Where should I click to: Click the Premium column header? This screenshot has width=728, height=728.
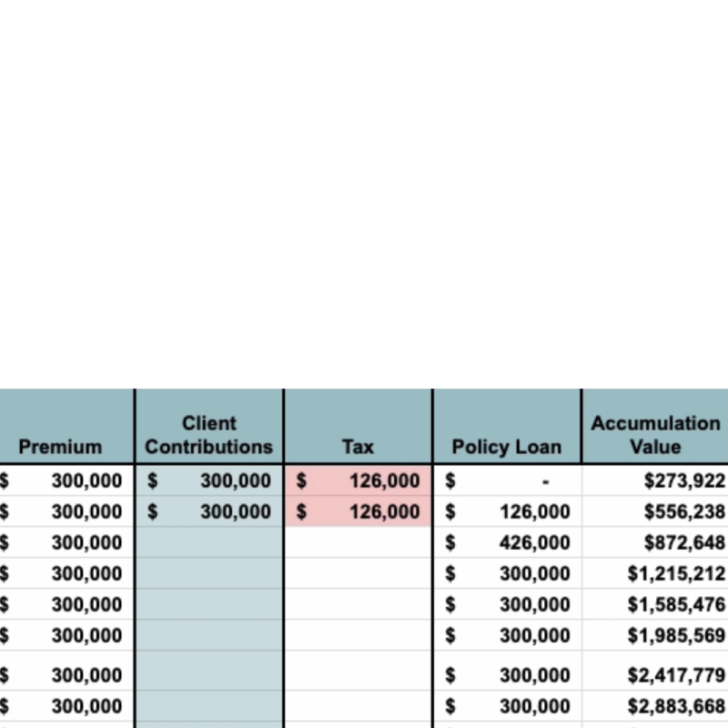(66, 426)
